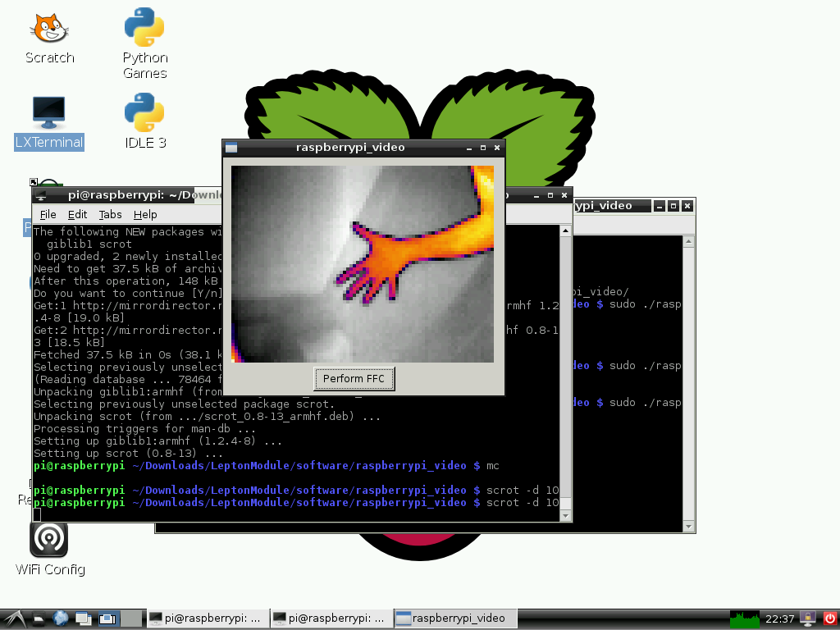Click the red power/logout icon

click(x=830, y=619)
